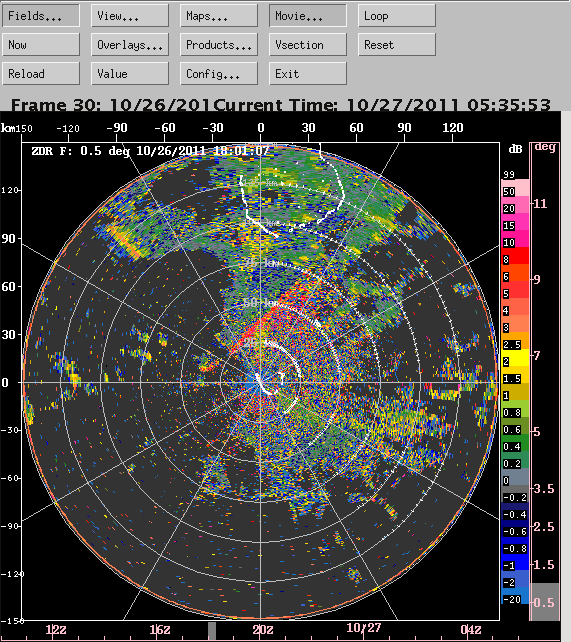Click the dB color scale header

coord(515,149)
